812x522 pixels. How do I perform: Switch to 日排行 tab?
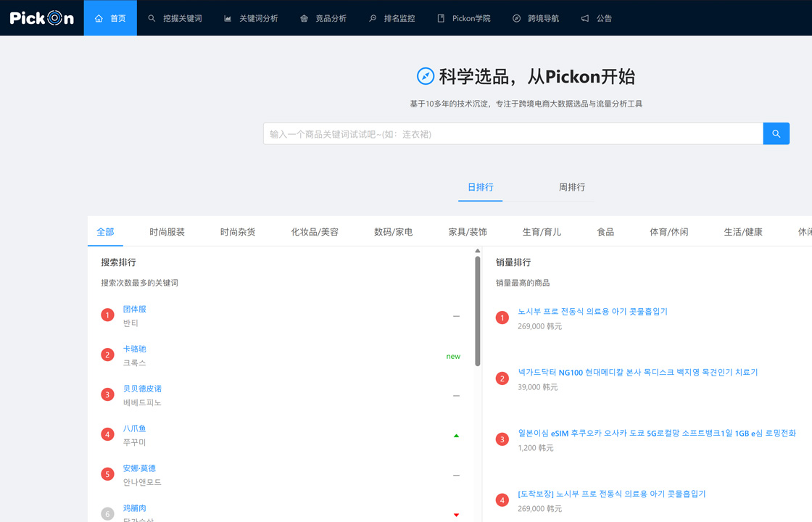pos(481,188)
